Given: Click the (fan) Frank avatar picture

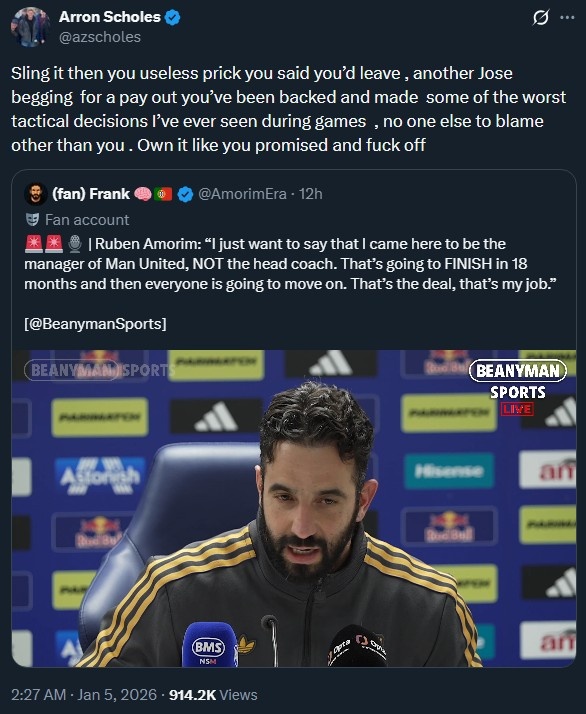Looking at the screenshot, I should [36, 194].
